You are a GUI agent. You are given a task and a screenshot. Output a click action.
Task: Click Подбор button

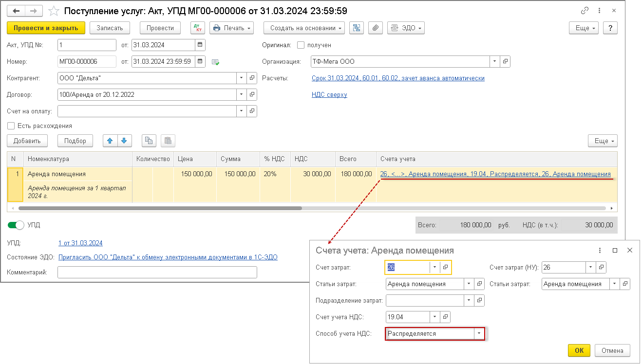[75, 141]
